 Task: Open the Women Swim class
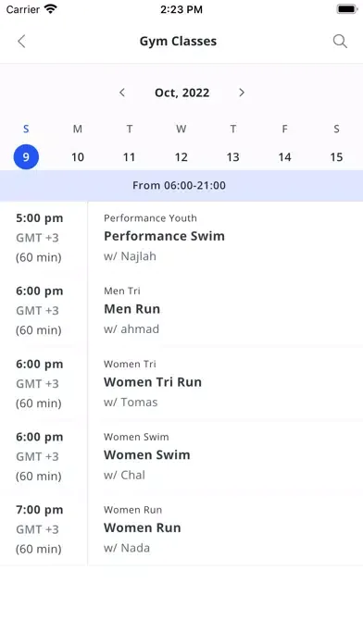(x=225, y=456)
